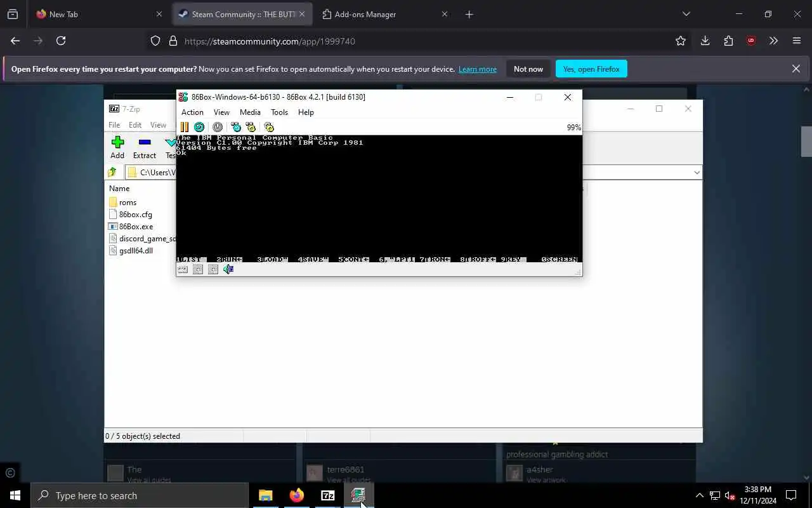
Task: Click the Not now button
Action: click(528, 69)
